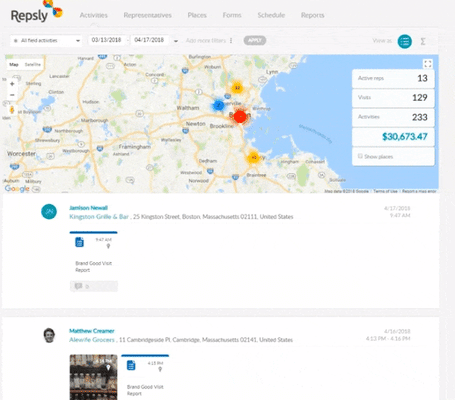The image size is (455, 400).
Task: Go to the Representatives tab
Action: 147,15
